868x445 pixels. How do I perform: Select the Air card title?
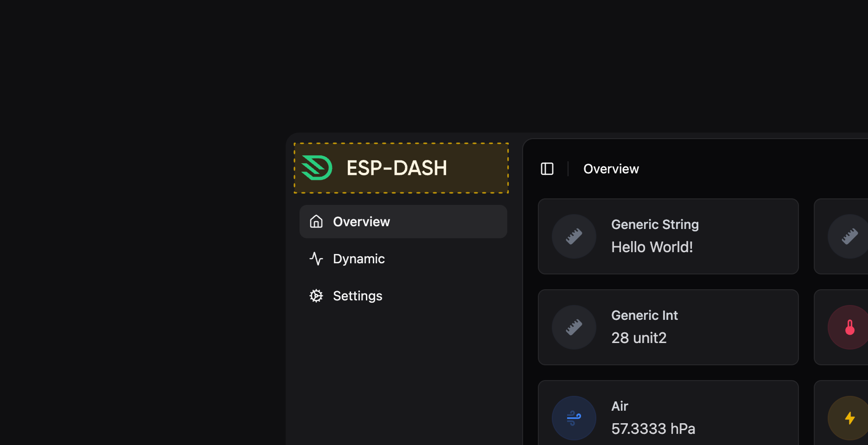(619, 406)
